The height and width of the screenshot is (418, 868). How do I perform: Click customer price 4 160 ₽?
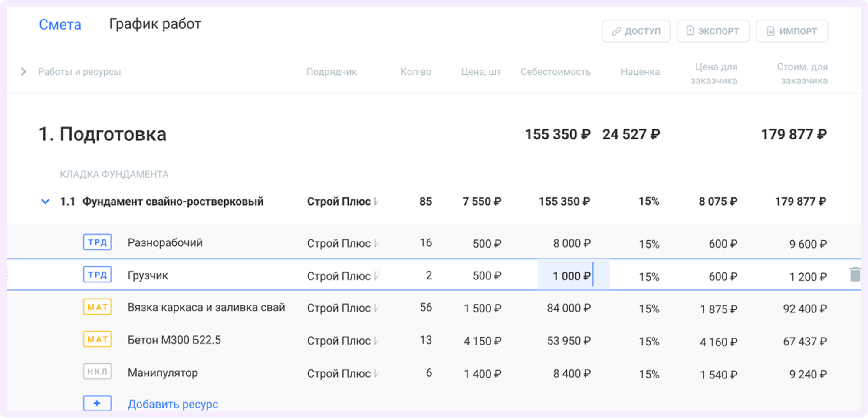[x=718, y=342]
